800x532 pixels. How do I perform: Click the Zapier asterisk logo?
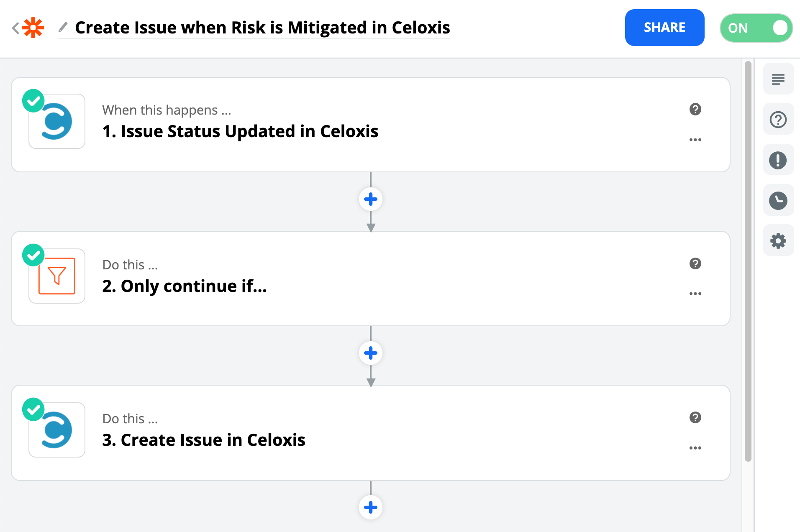33,28
